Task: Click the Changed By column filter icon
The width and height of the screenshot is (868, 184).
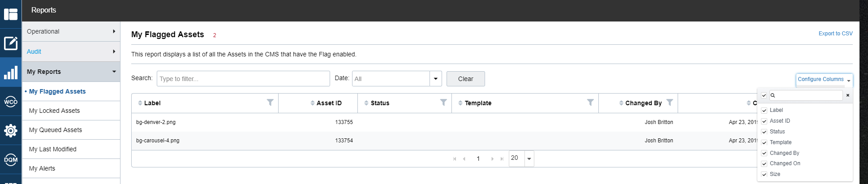Action: [670, 103]
